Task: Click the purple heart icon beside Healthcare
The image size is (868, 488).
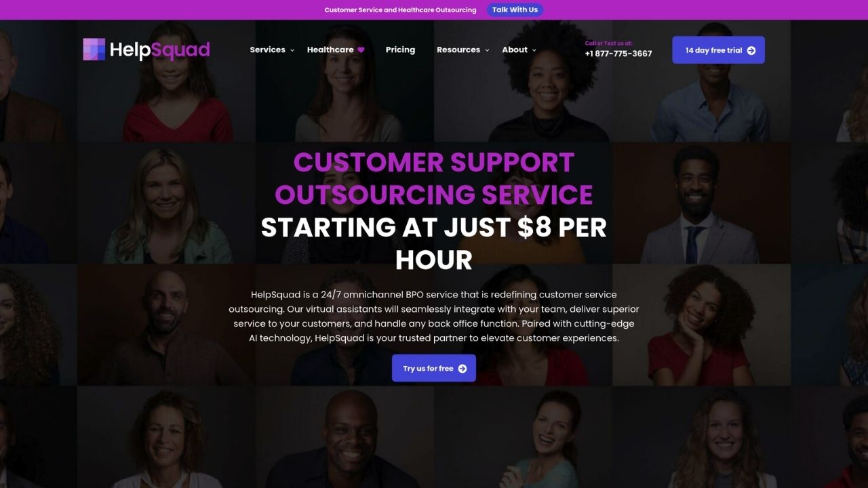Action: (361, 49)
